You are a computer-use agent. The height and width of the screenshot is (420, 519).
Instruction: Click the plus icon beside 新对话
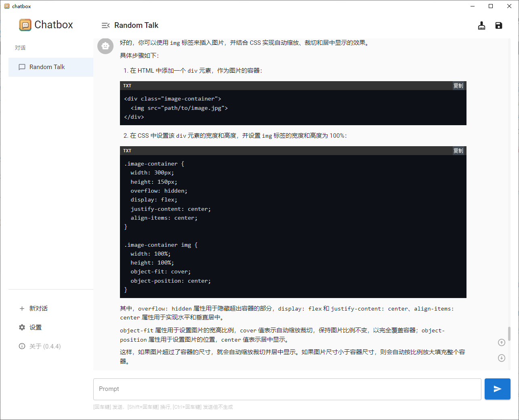tap(22, 309)
